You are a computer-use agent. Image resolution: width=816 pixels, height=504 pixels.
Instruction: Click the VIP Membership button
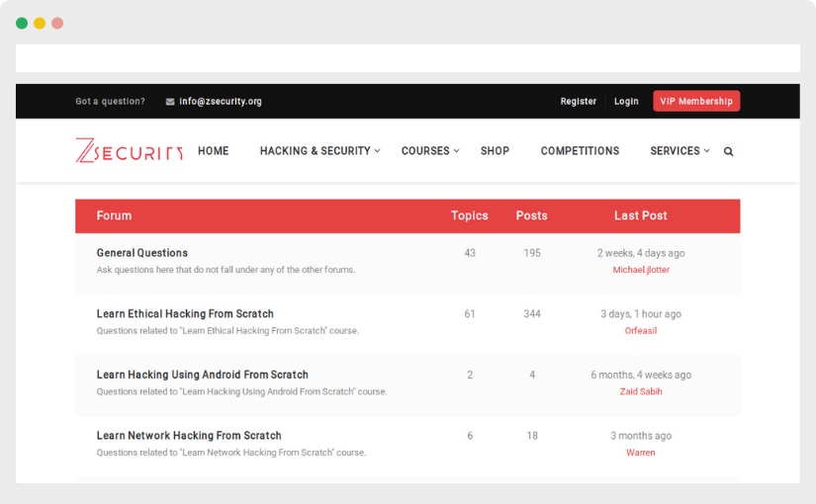pos(696,101)
